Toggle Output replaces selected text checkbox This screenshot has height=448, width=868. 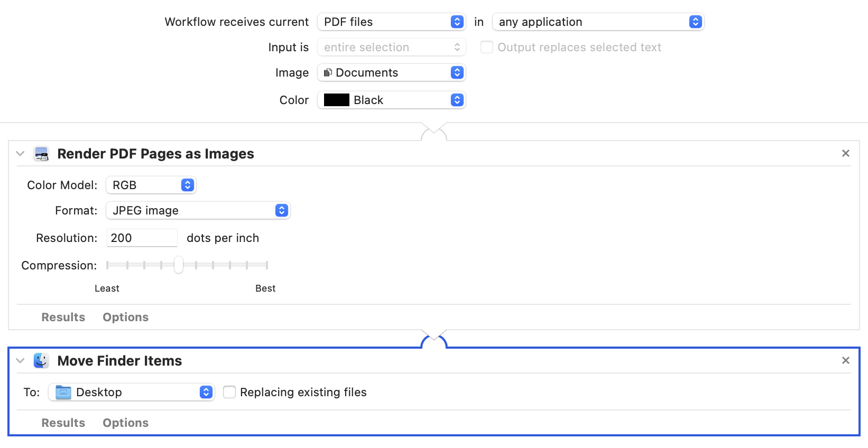(487, 47)
